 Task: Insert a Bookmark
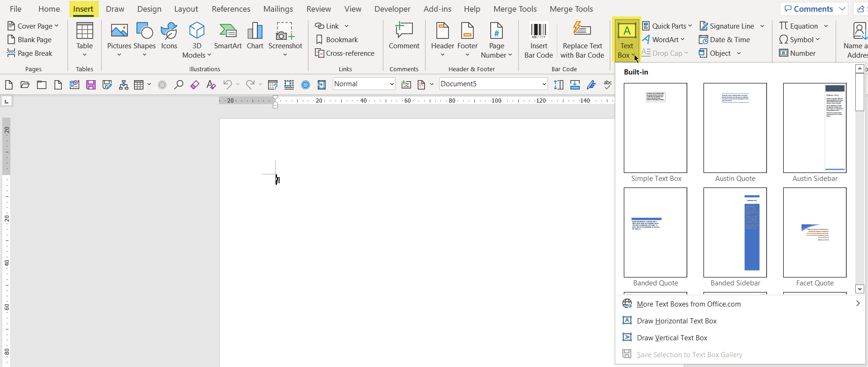tap(337, 40)
